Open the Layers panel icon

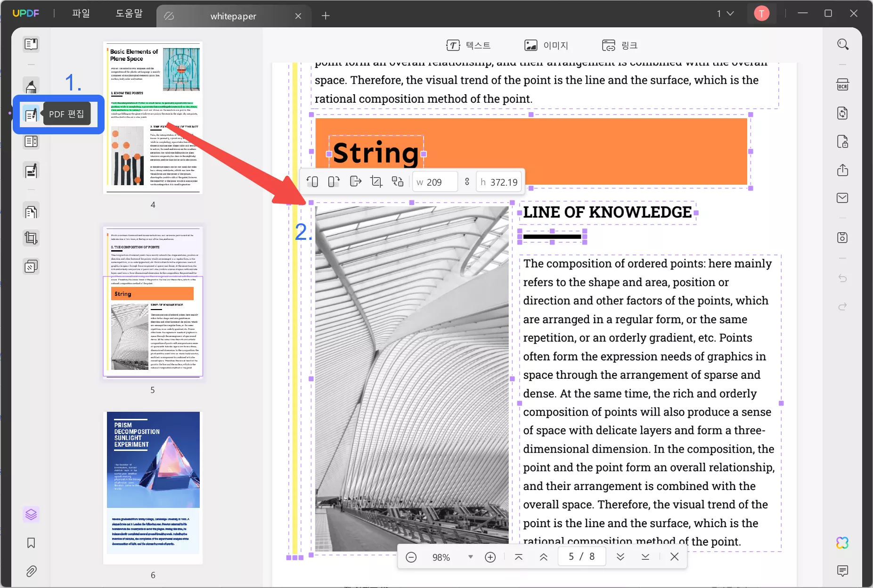coord(31,514)
